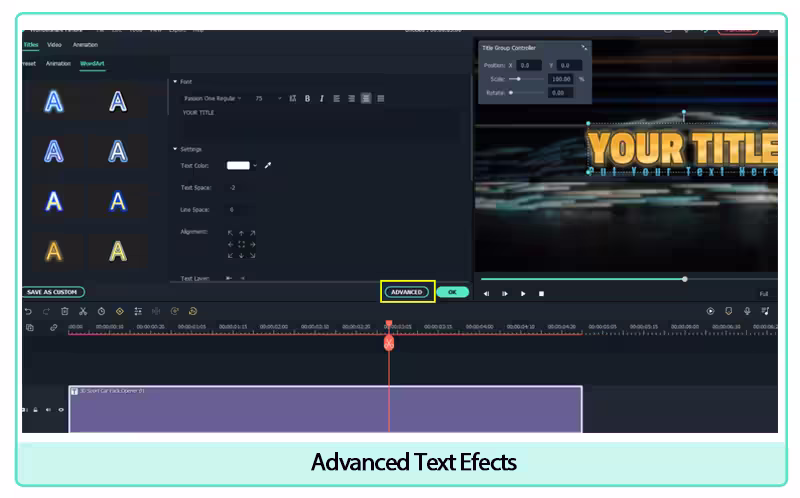This screenshot has width=800, height=498.
Task: Open the Animation sub-tab under Titles
Action: pyautogui.click(x=58, y=64)
